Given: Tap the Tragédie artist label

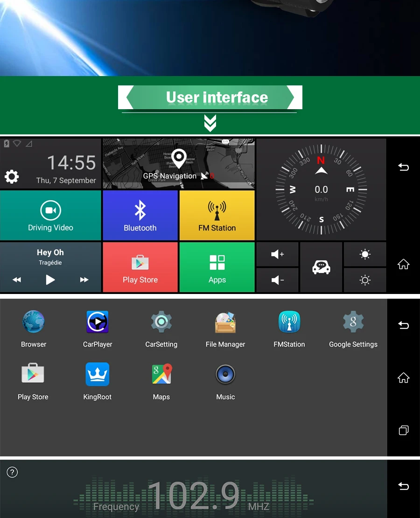Looking at the screenshot, I should (x=50, y=263).
